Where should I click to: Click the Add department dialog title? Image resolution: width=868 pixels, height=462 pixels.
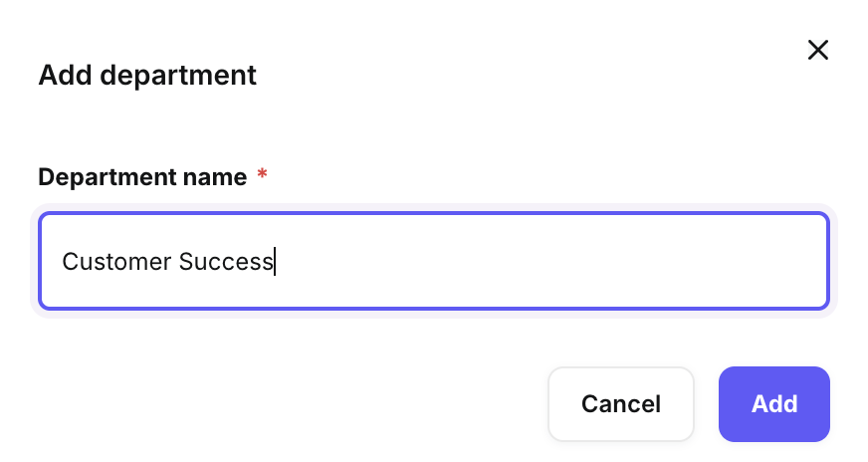pos(147,75)
